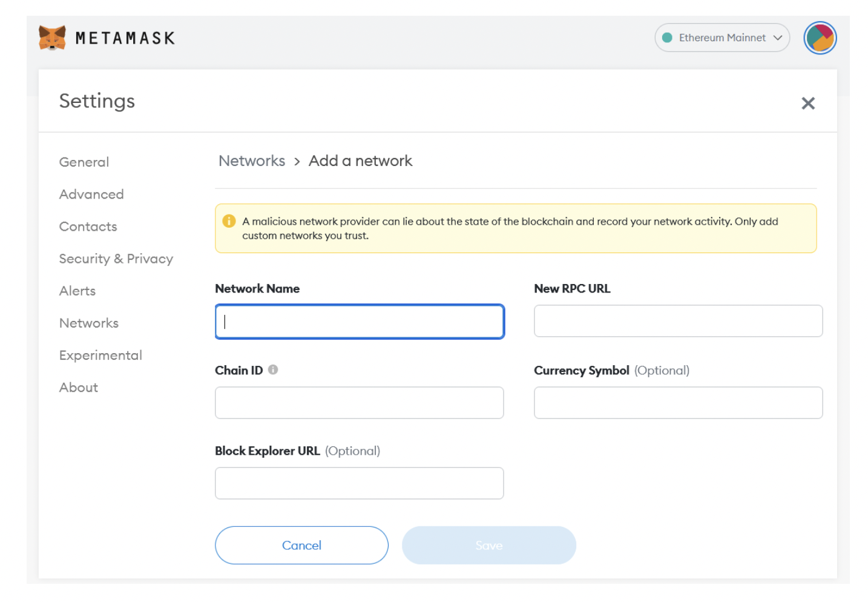Open Security & Privacy settings
This screenshot has height=602, width=868.
pyautogui.click(x=116, y=259)
